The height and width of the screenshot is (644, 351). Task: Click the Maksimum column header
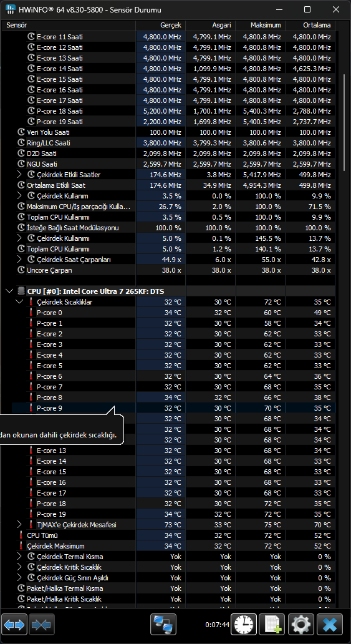click(x=260, y=25)
